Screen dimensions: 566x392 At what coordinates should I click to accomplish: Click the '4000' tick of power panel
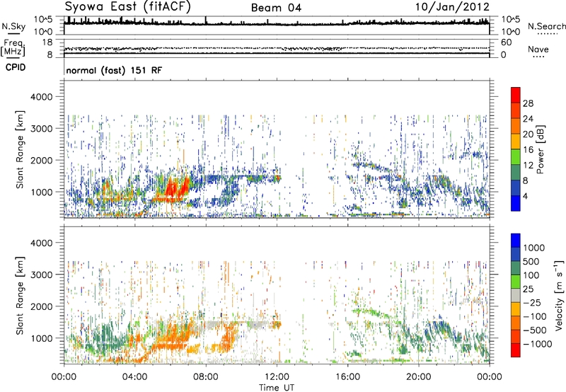[41, 97]
